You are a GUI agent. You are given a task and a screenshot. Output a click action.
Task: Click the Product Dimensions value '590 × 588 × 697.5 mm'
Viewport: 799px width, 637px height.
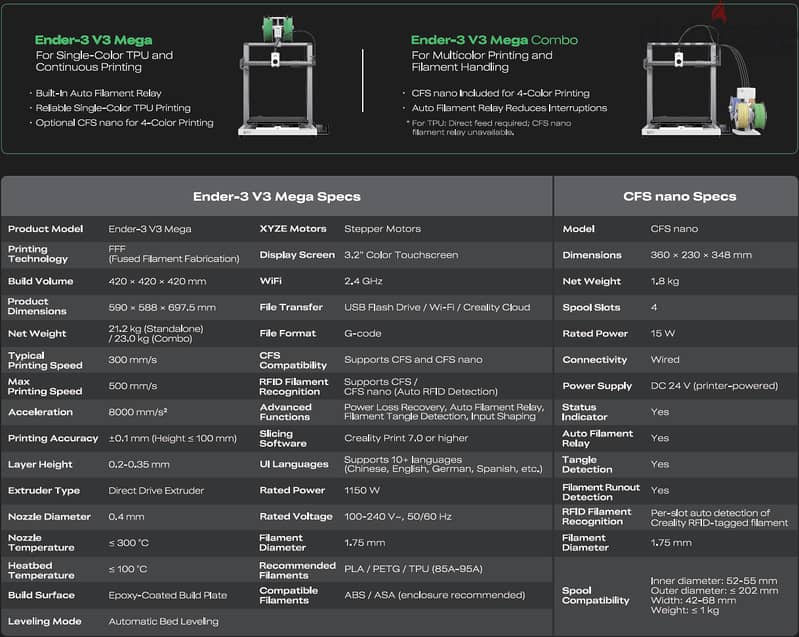(162, 307)
